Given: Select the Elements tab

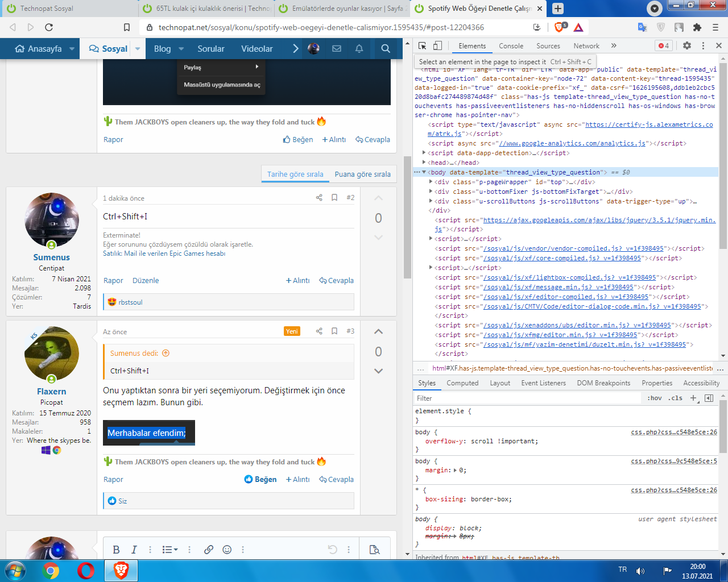Looking at the screenshot, I should (x=472, y=46).
